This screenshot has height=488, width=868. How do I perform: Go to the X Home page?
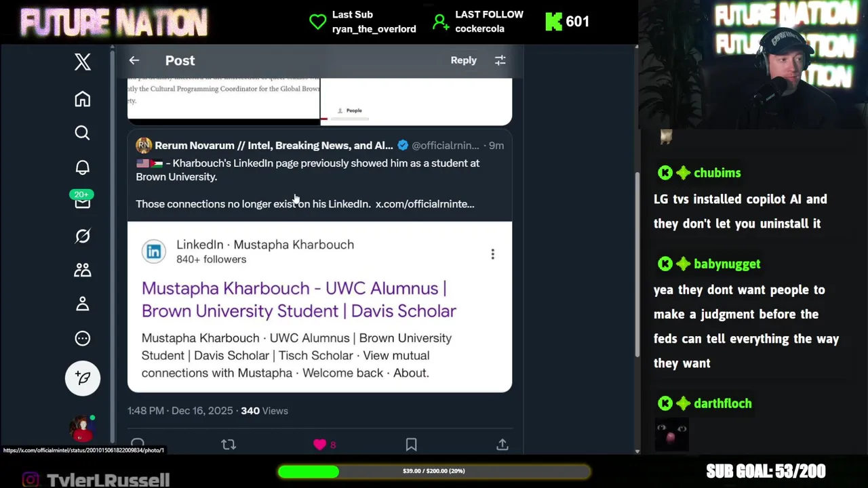83,100
